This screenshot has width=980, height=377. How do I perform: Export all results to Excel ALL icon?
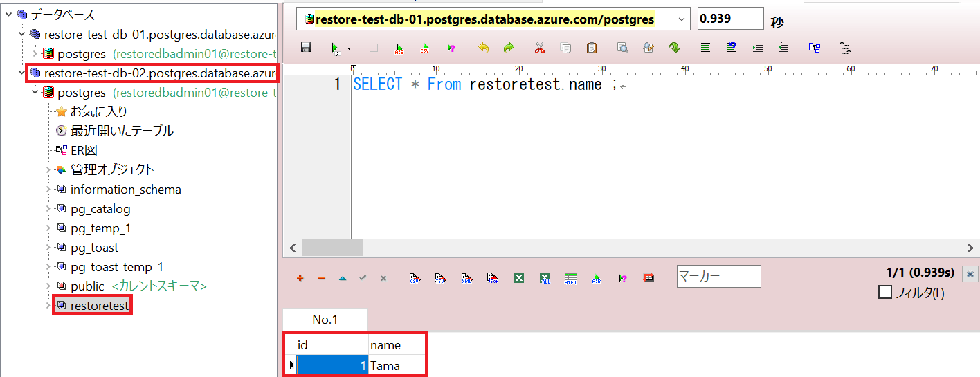point(545,277)
